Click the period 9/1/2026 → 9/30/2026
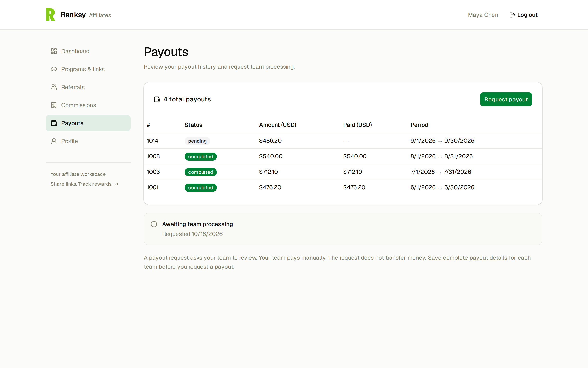The width and height of the screenshot is (588, 368). (x=442, y=141)
